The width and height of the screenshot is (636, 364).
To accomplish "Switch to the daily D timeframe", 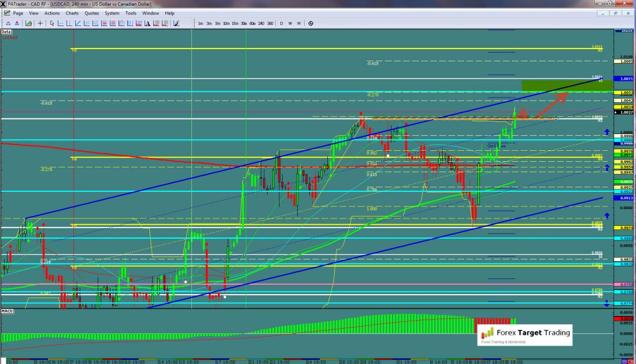I will click(282, 24).
